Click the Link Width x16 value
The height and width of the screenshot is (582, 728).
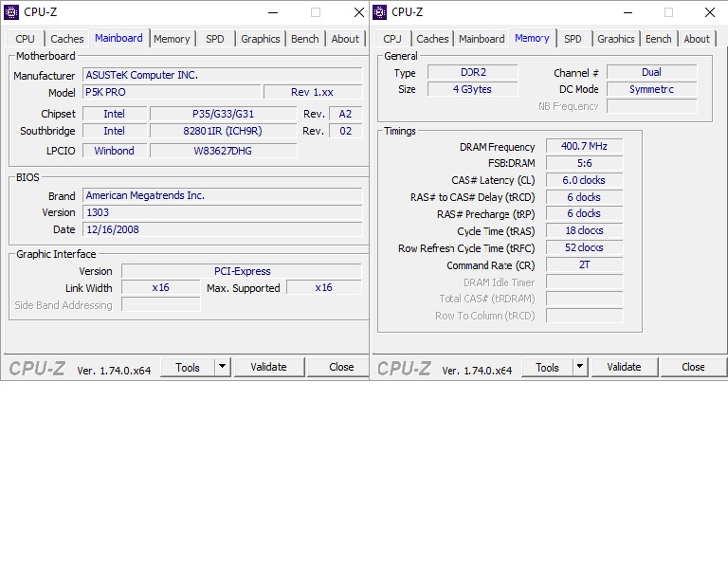coord(160,288)
